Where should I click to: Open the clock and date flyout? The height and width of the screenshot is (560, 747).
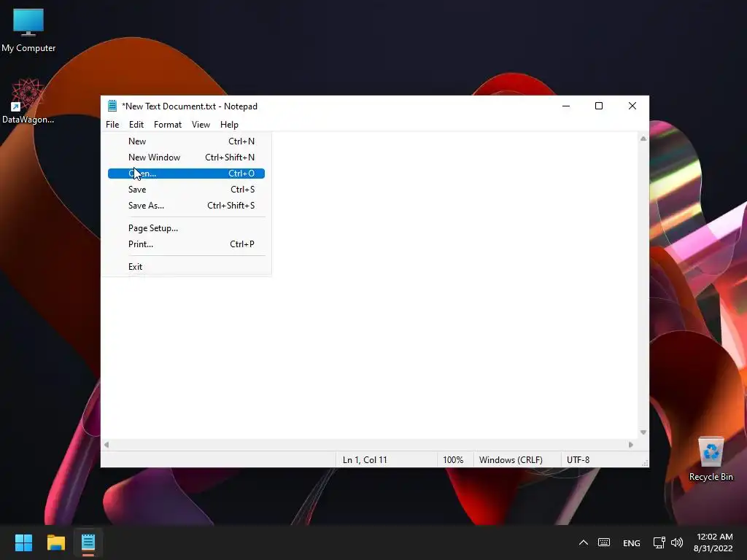(x=713, y=542)
